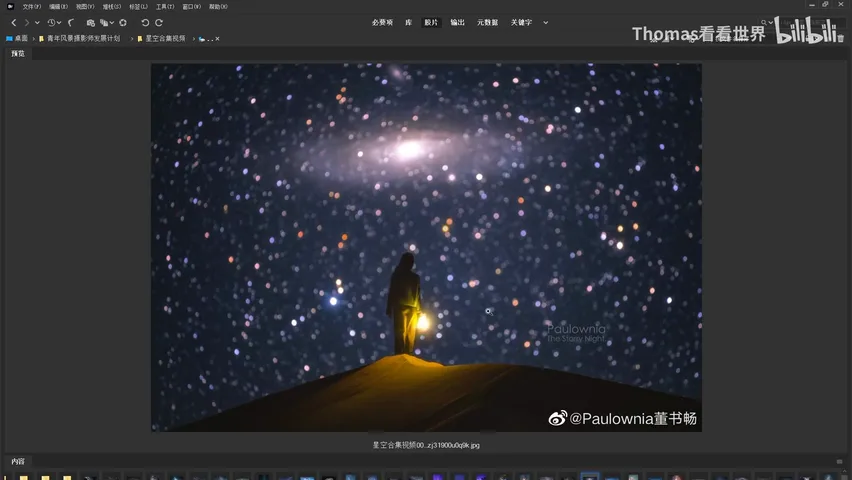Select the 胶片 filmstrip workspace
852x480 pixels.
click(431, 22)
